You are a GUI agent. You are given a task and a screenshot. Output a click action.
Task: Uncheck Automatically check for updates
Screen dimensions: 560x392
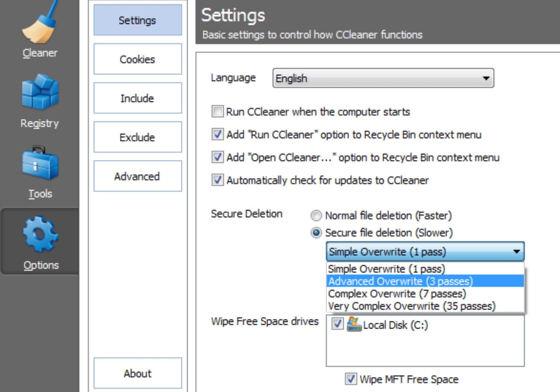point(218,180)
